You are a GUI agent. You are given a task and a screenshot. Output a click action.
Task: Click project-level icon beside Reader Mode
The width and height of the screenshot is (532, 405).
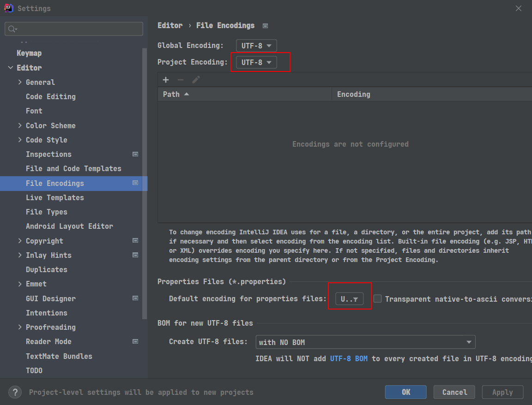[135, 342]
